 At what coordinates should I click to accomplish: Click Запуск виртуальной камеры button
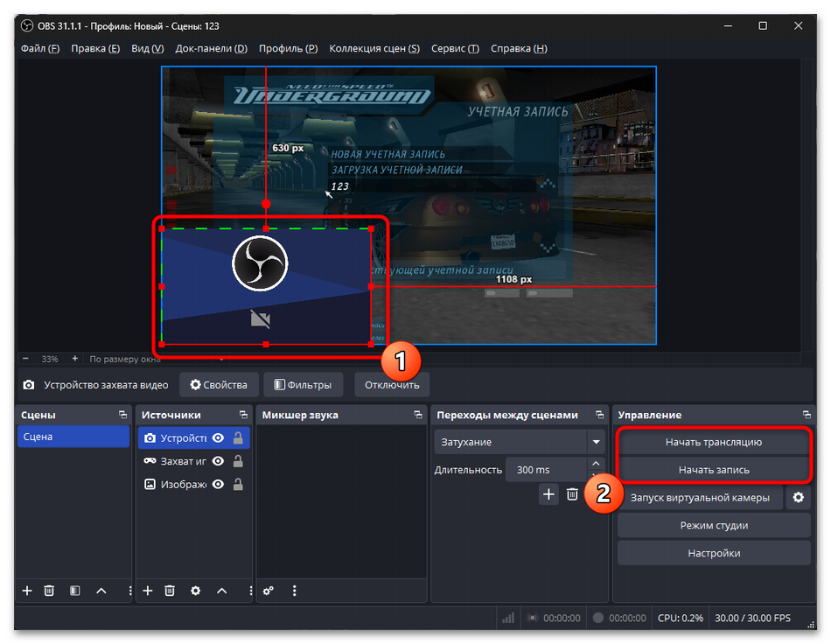(700, 498)
